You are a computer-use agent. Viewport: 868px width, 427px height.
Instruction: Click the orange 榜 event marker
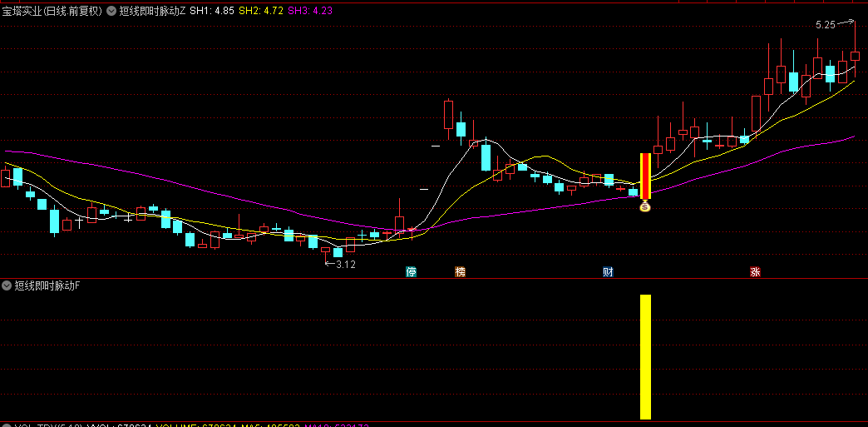[x=460, y=271]
